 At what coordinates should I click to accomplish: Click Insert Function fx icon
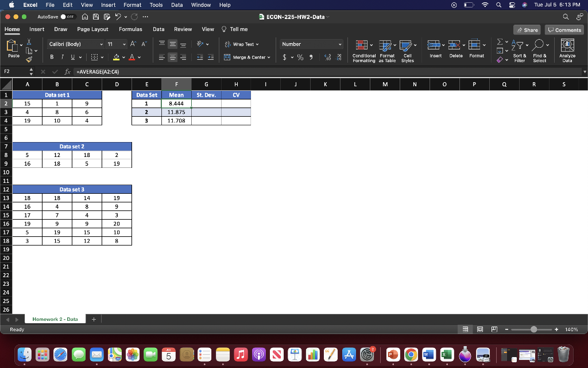click(x=68, y=71)
